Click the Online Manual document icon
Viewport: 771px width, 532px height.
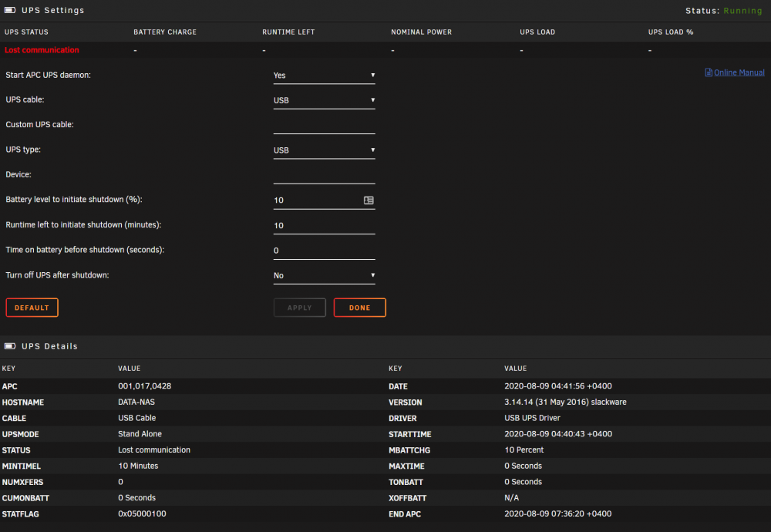tap(709, 72)
